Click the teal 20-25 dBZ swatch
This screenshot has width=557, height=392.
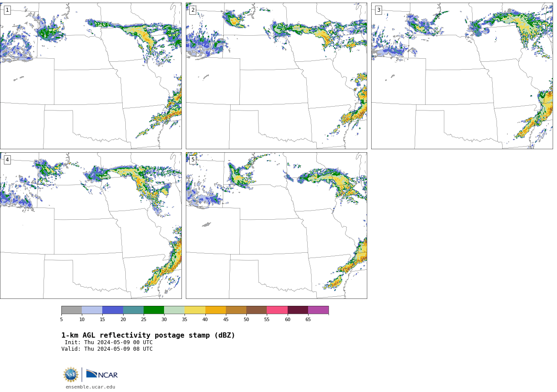click(133, 310)
